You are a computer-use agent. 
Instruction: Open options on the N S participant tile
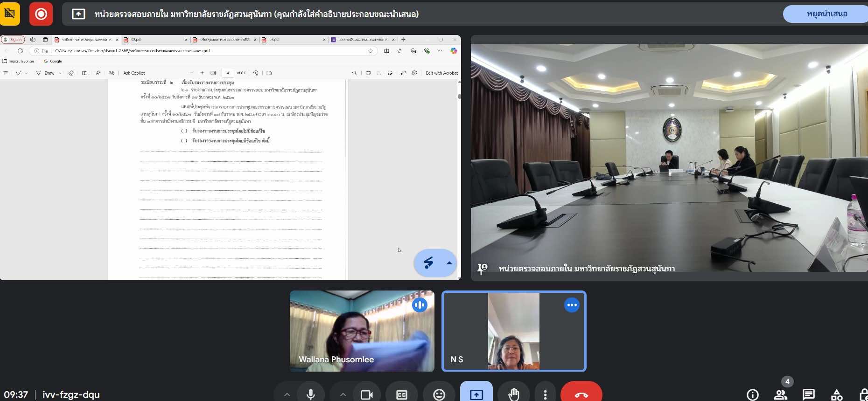coord(572,305)
